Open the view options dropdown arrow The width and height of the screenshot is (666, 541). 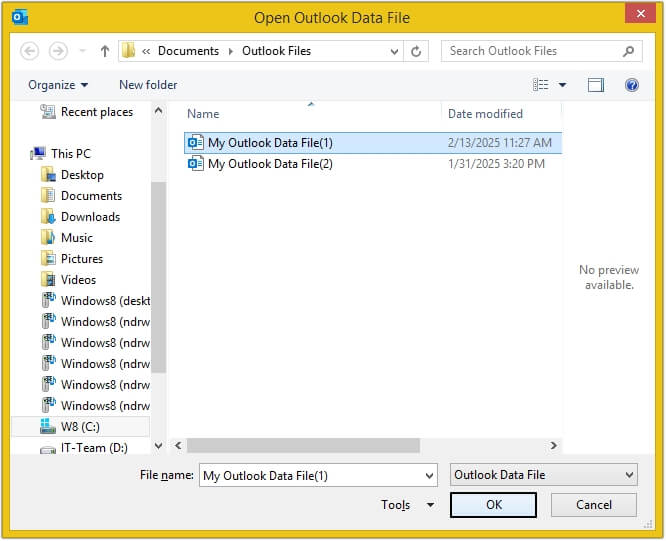[x=562, y=85]
